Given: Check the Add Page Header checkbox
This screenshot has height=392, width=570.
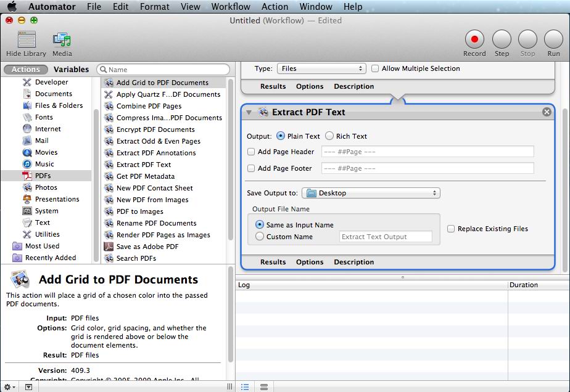Looking at the screenshot, I should [251, 152].
